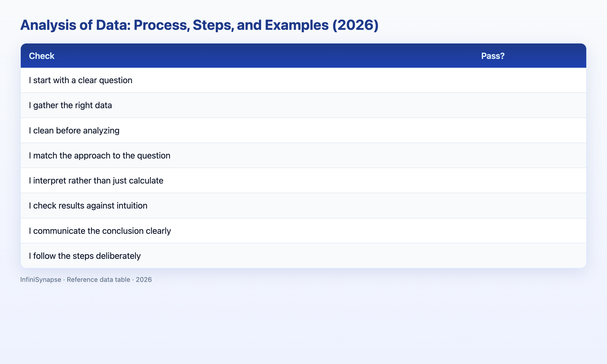Click the page title heading
Image resolution: width=607 pixels, height=364 pixels.
tap(199, 25)
